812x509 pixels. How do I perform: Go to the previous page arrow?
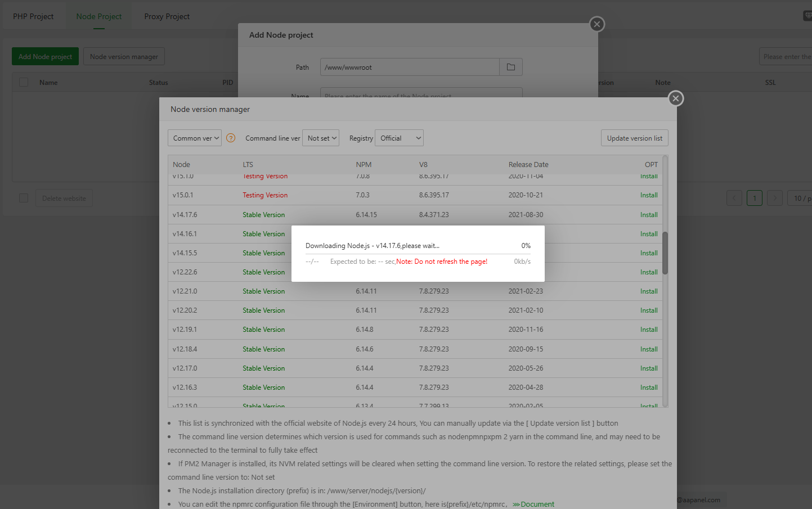pos(734,198)
